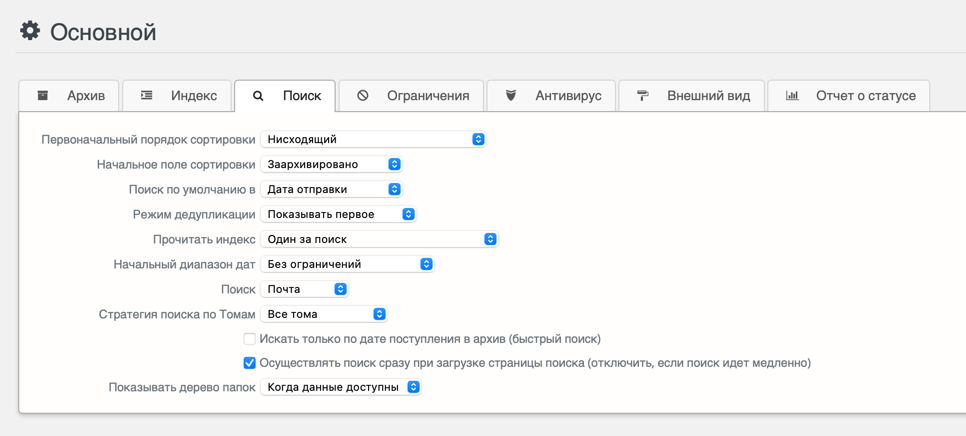Expand the Режим дедупликации dropdown
Image resolution: width=966 pixels, height=436 pixels.
click(338, 214)
